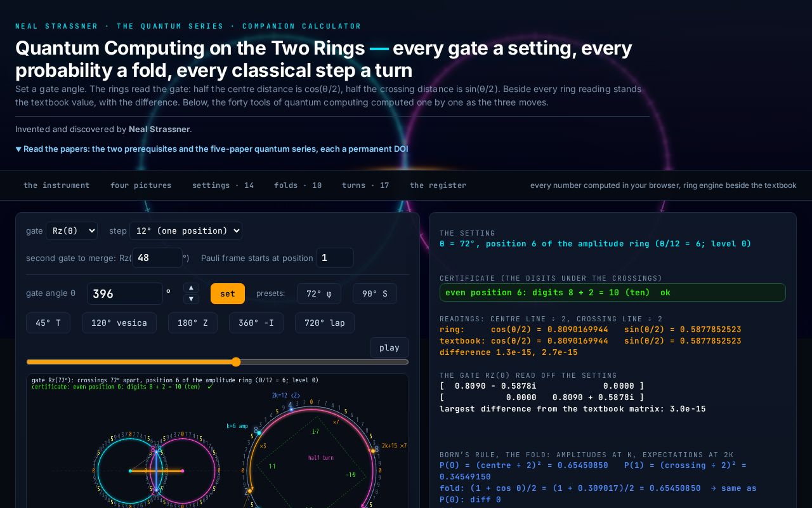812x508 pixels.
Task: Start animation with the 'play' button
Action: [x=390, y=347]
